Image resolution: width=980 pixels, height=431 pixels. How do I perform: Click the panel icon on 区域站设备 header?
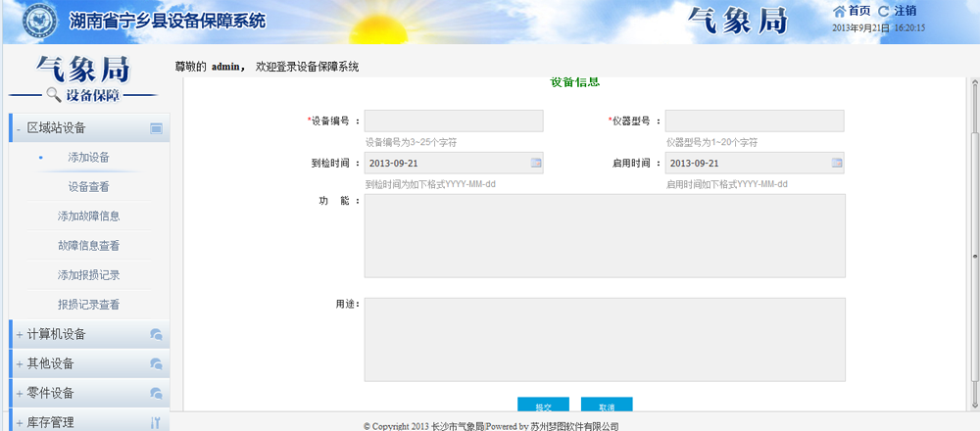coord(156,128)
